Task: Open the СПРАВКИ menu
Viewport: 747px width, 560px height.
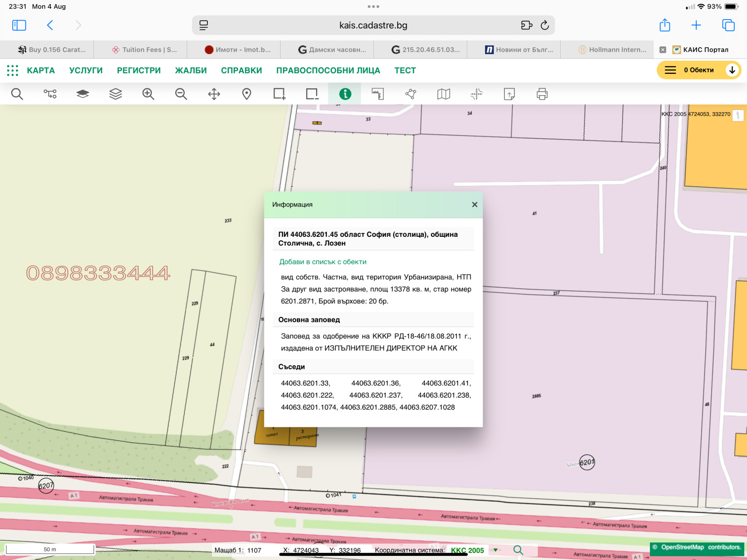Action: click(x=241, y=71)
